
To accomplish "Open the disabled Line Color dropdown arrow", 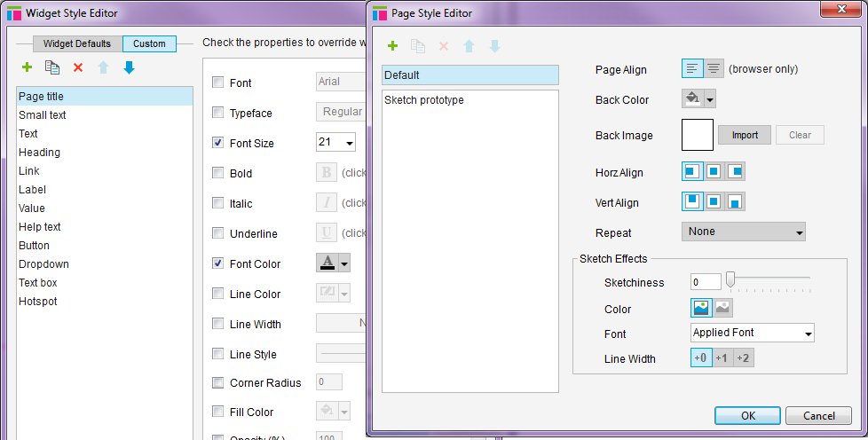I will pos(344,294).
